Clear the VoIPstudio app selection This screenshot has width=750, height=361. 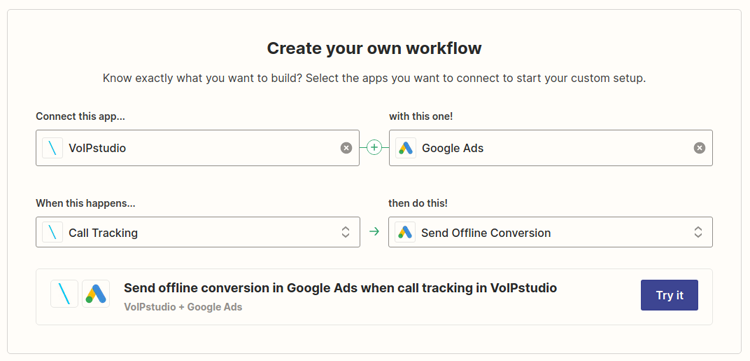[346, 148]
